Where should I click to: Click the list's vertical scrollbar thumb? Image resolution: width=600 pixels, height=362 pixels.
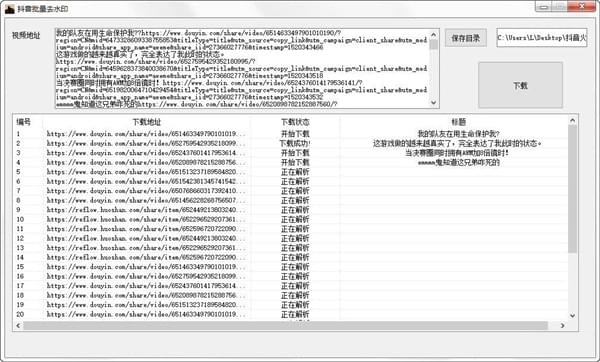(x=572, y=189)
